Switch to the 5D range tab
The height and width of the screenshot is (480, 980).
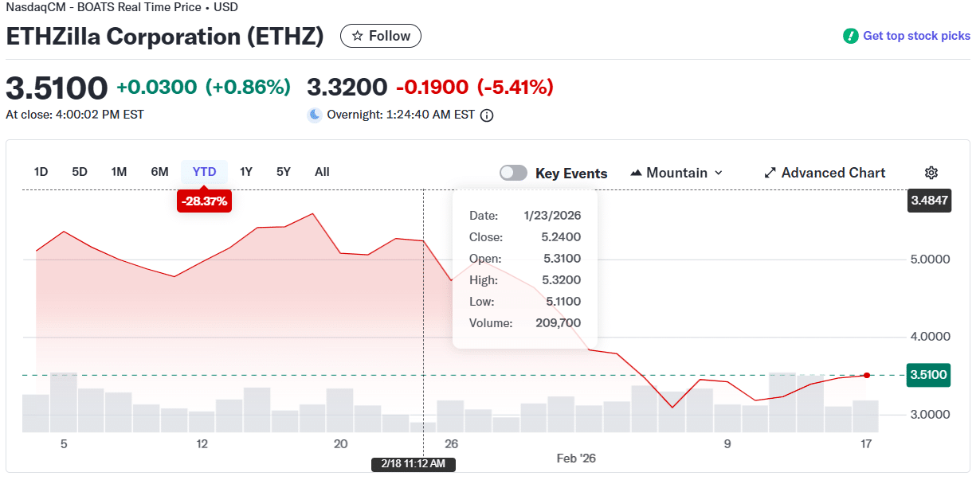80,172
